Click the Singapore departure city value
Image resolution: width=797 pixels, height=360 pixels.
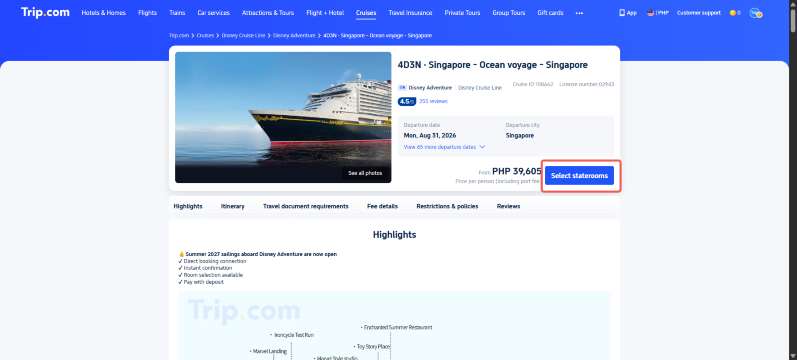519,136
